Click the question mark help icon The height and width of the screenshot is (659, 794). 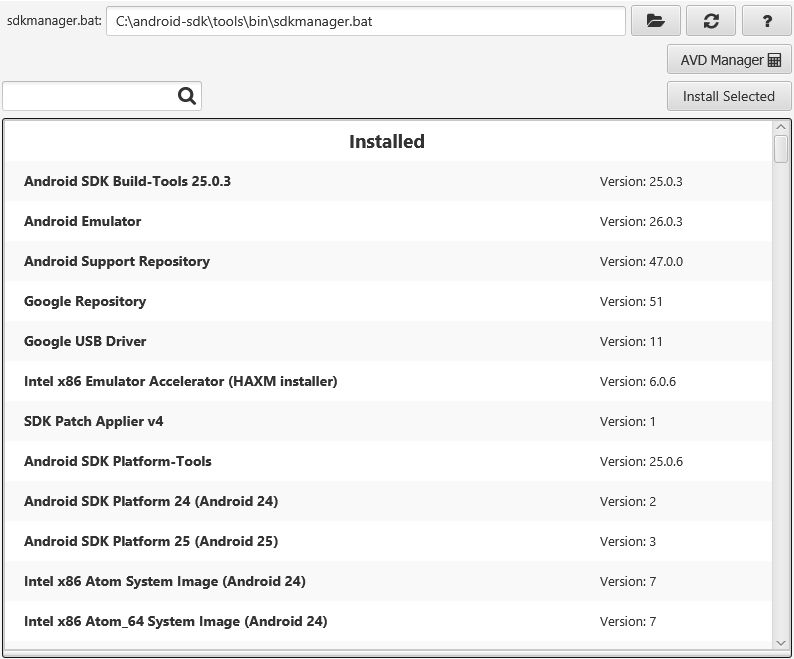coord(767,21)
